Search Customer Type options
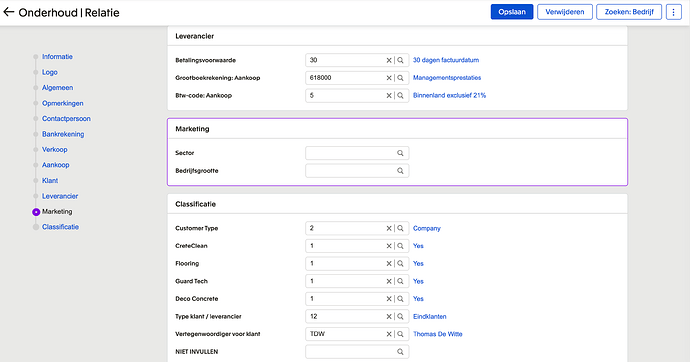The height and width of the screenshot is (362, 690). (400, 228)
